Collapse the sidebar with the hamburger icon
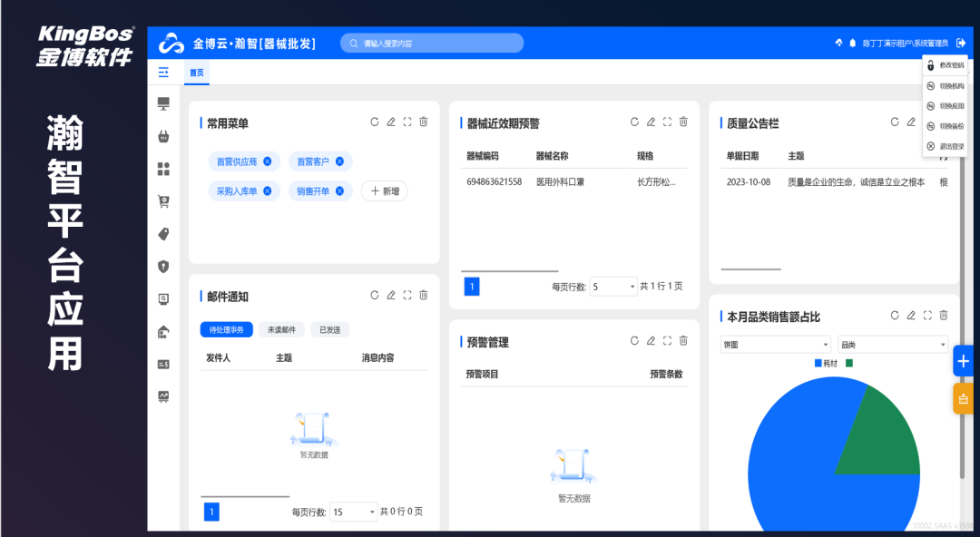The width and height of the screenshot is (980, 537). click(x=163, y=73)
